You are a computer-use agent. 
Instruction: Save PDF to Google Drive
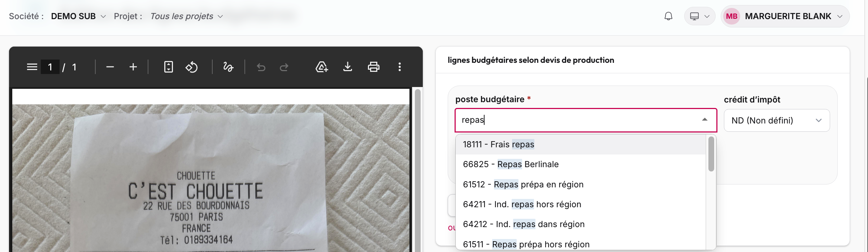(x=322, y=67)
